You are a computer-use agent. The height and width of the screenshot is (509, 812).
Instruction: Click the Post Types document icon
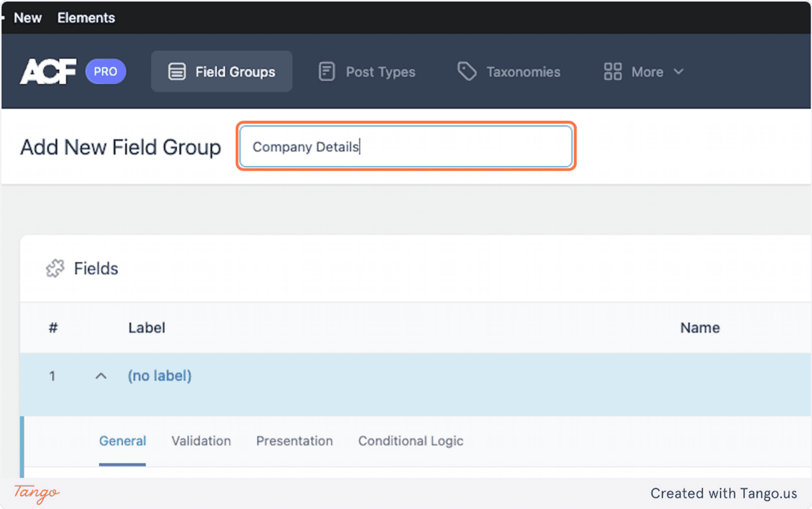[x=326, y=71]
